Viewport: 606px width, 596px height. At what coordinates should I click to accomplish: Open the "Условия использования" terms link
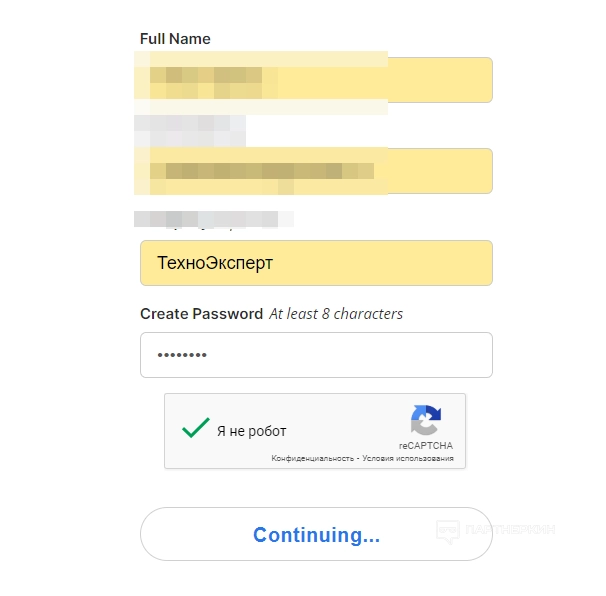(412, 459)
